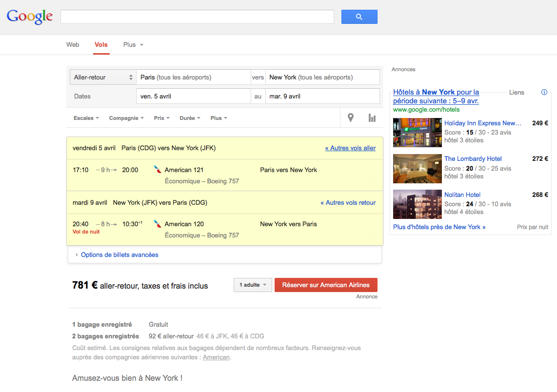This screenshot has height=392, width=557.
Task: Open the price graph bar chart icon
Action: 372,118
